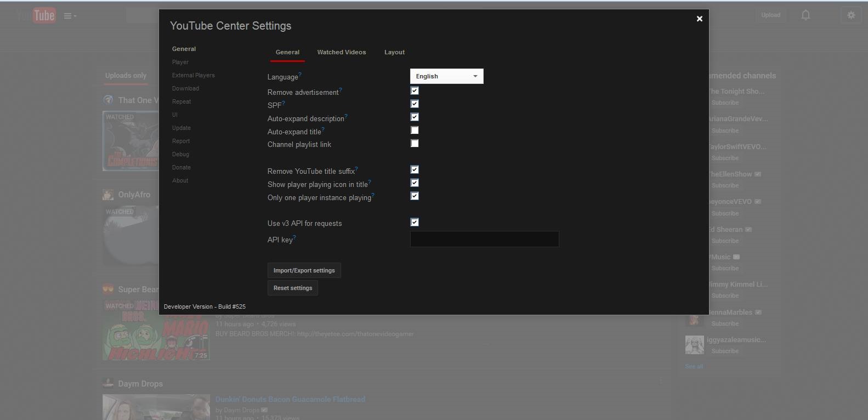Open help tooltip next to Language
Viewport: 868px width, 420px height.
[300, 74]
